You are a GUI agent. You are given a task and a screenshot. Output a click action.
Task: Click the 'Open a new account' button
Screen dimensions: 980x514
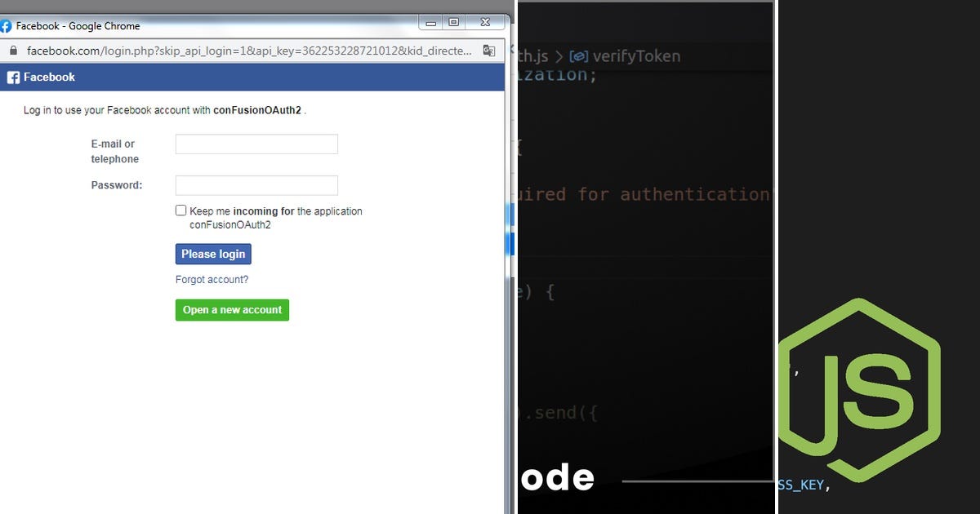(x=232, y=310)
